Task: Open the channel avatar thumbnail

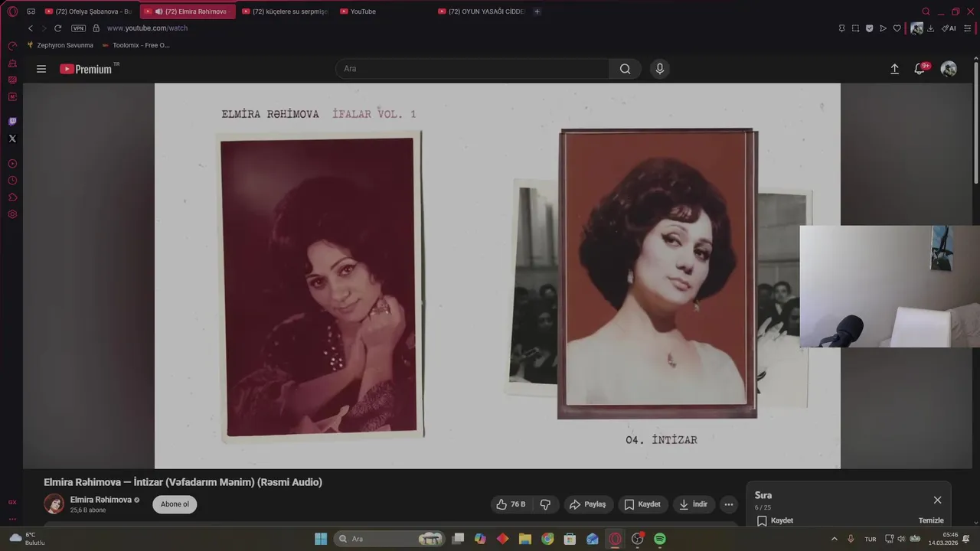Action: [54, 504]
